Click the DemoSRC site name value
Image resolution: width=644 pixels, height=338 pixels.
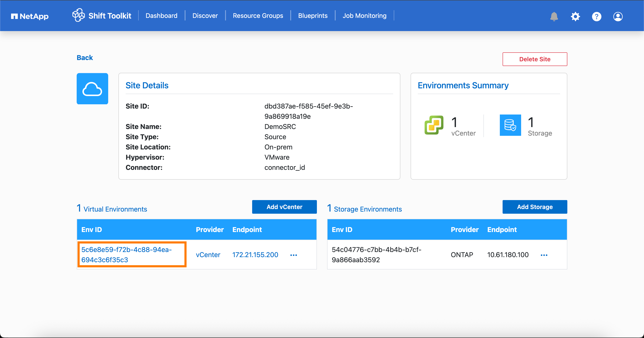[x=280, y=127]
